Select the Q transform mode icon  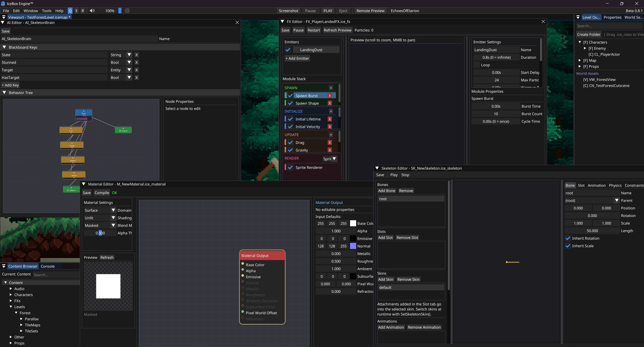[70, 11]
